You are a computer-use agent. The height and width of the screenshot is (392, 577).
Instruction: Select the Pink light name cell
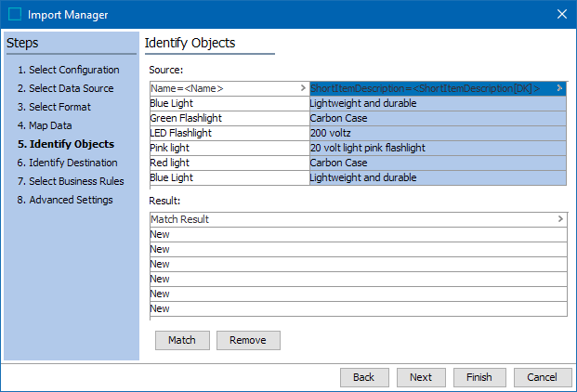pos(229,149)
